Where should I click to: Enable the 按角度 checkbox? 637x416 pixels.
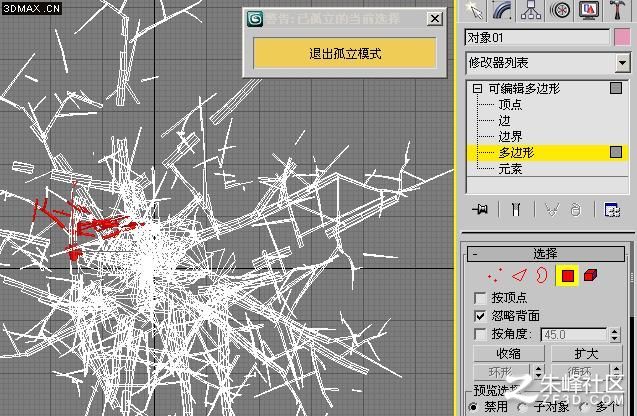pos(480,334)
